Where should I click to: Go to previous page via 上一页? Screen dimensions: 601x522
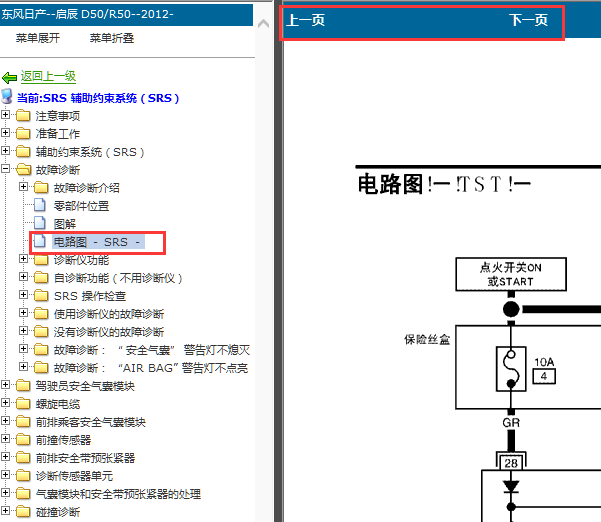tap(305, 20)
